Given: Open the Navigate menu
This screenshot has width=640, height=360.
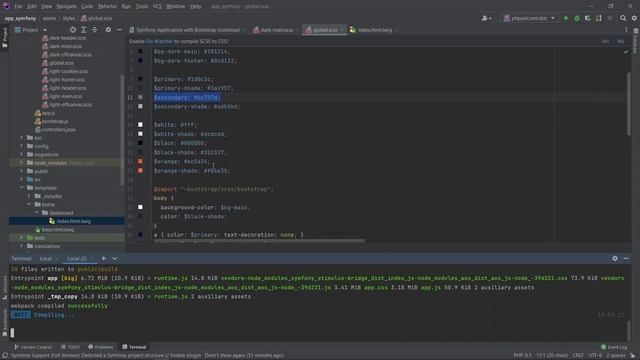Looking at the screenshot, I should [x=67, y=6].
